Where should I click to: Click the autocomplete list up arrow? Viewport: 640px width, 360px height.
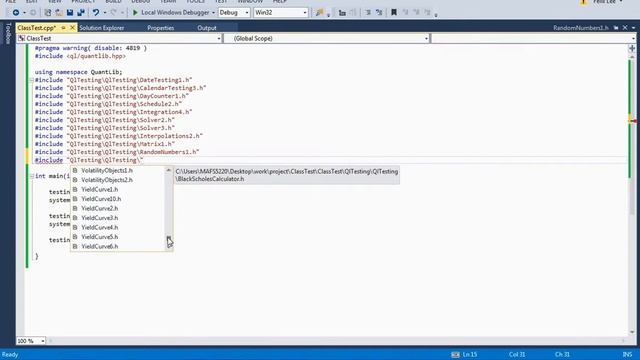[169, 170]
